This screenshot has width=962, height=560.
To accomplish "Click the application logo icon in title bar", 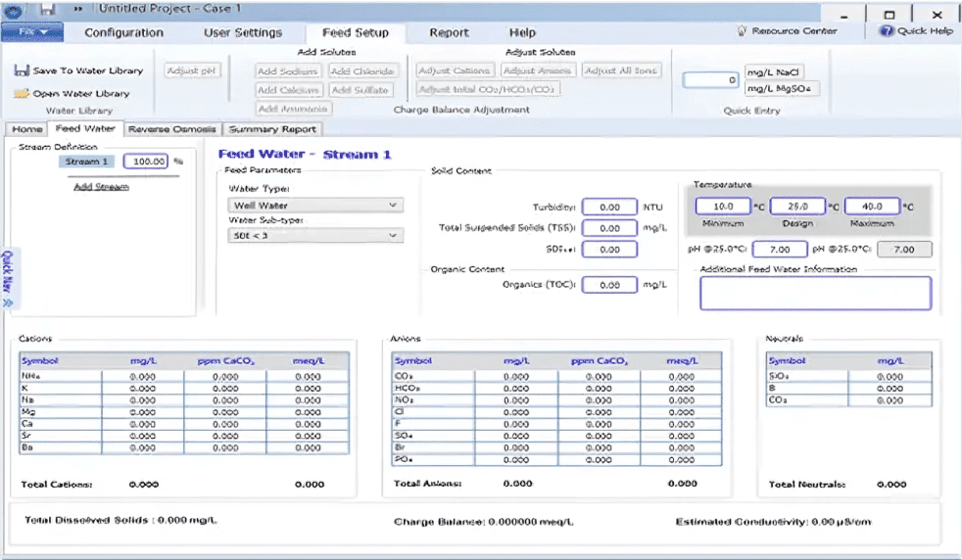I will point(12,10).
